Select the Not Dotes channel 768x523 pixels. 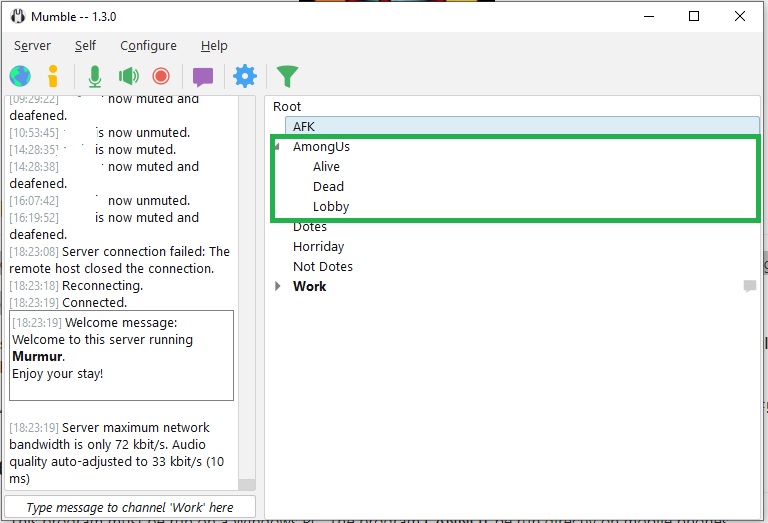[x=323, y=266]
